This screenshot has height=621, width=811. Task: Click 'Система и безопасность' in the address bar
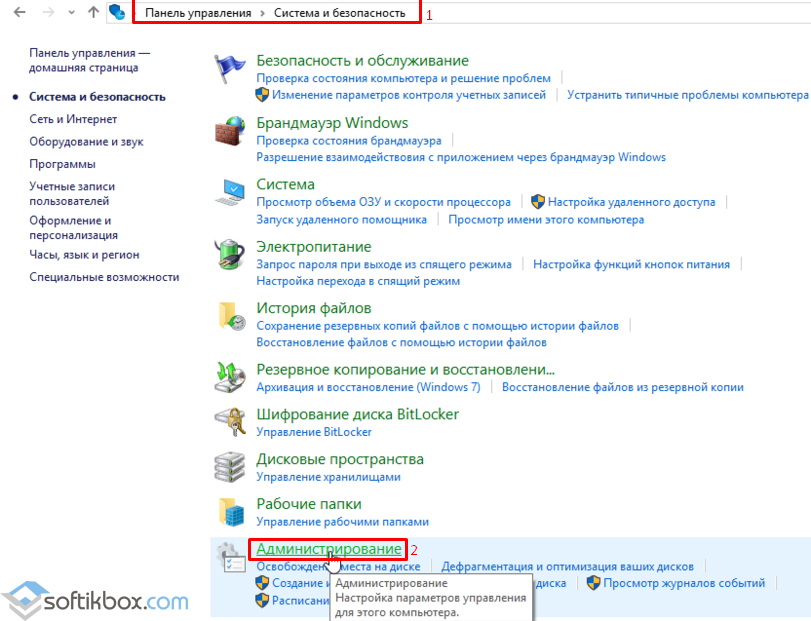click(x=340, y=13)
